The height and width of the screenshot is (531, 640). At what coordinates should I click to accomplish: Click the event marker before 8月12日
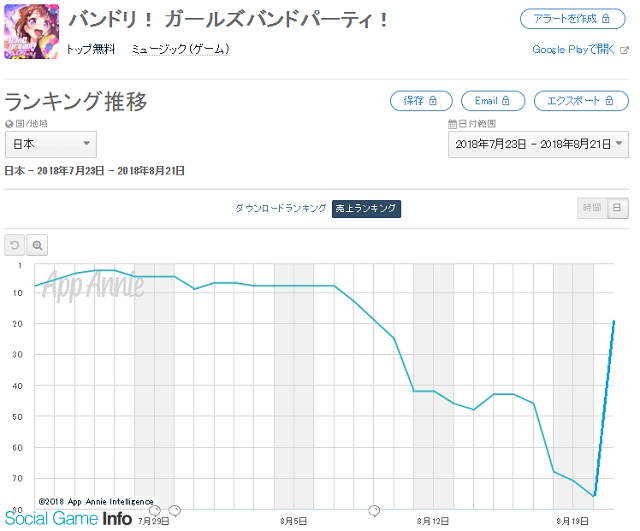coord(374,511)
